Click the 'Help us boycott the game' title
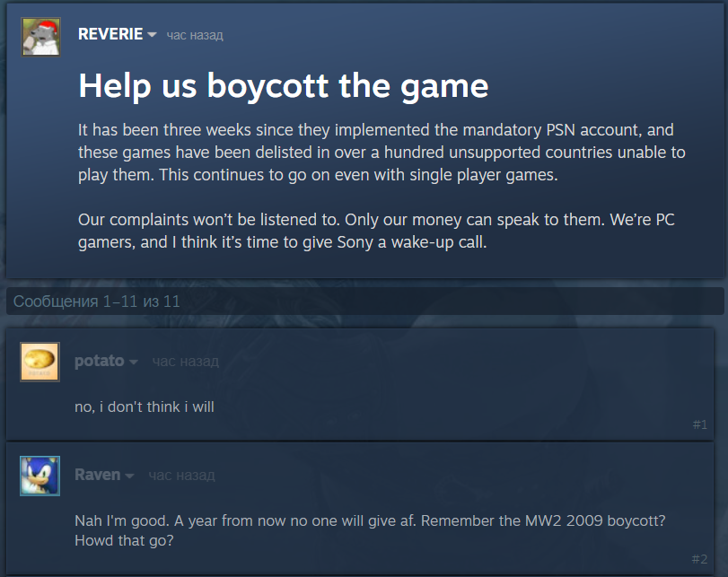The width and height of the screenshot is (728, 577). coord(284,85)
